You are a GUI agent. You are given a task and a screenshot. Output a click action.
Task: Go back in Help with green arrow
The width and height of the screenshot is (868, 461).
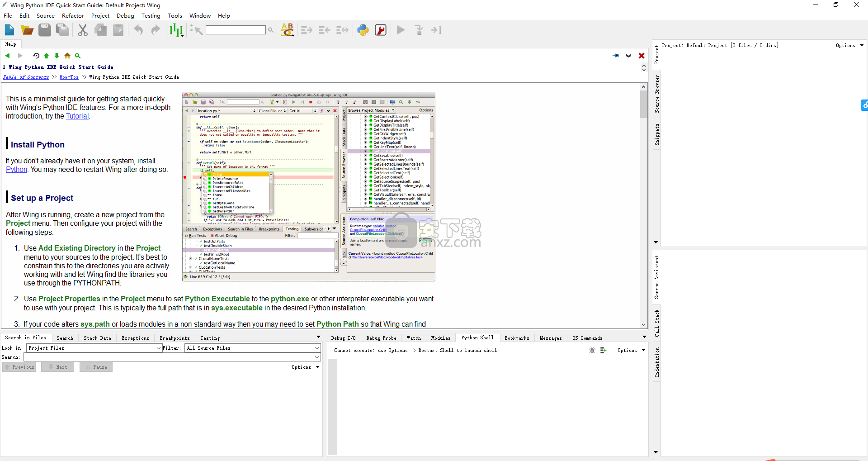click(7, 56)
